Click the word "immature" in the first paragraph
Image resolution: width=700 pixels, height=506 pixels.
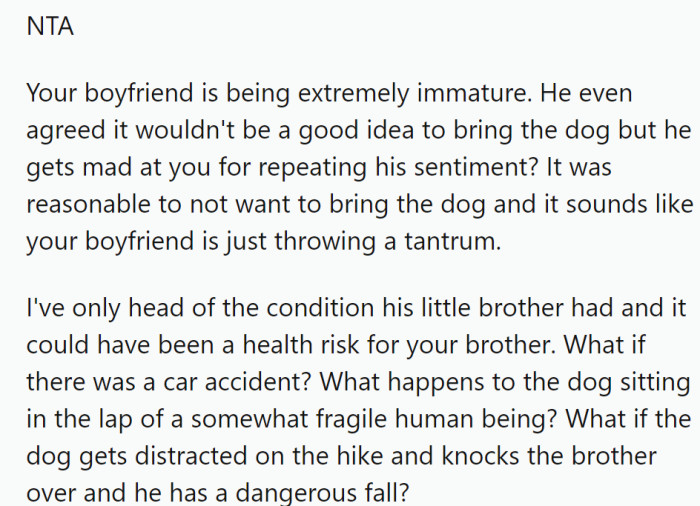(x=475, y=93)
